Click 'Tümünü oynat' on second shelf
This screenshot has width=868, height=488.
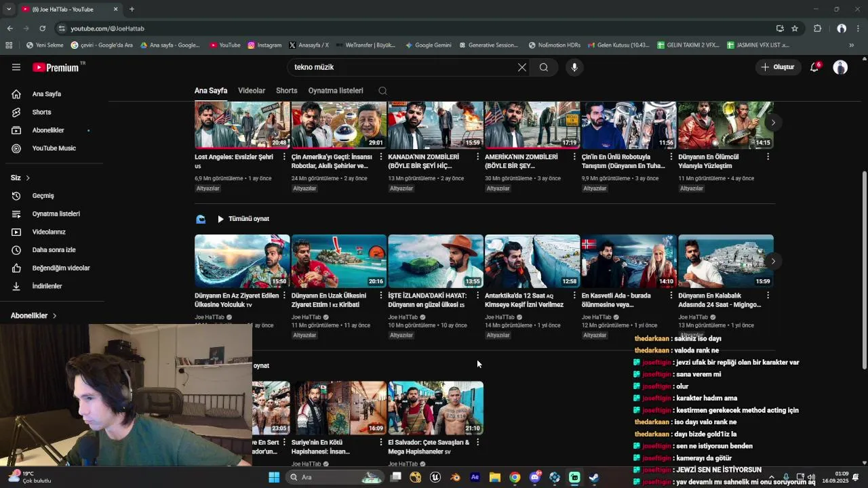click(243, 219)
